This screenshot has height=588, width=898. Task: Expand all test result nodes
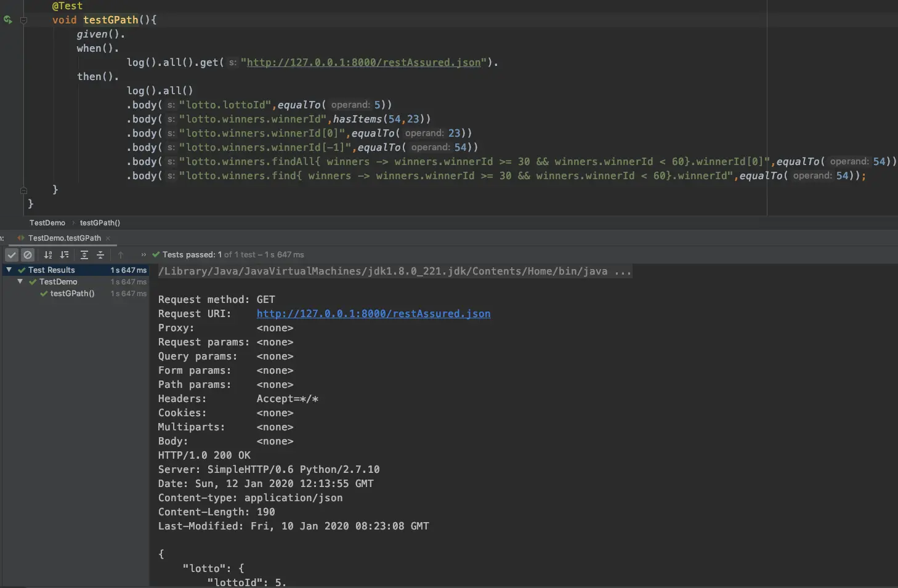pos(84,255)
